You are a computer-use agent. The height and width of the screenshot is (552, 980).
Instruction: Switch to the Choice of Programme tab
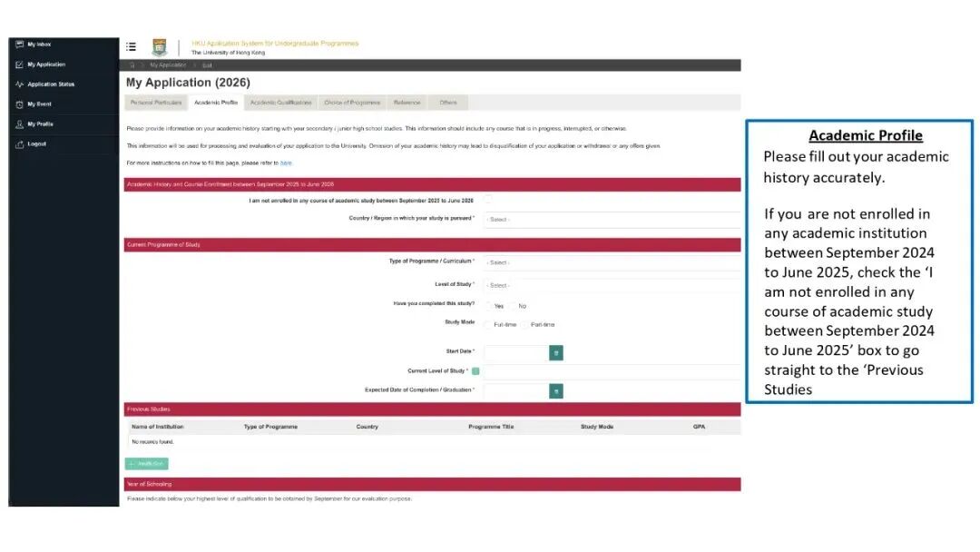352,103
